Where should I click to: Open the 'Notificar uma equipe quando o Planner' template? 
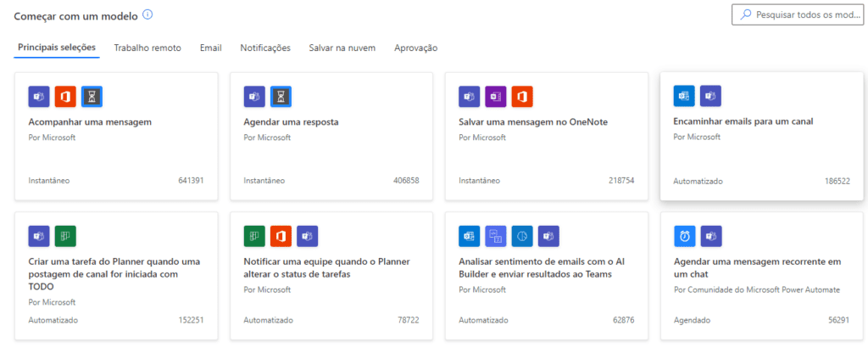[x=326, y=267]
